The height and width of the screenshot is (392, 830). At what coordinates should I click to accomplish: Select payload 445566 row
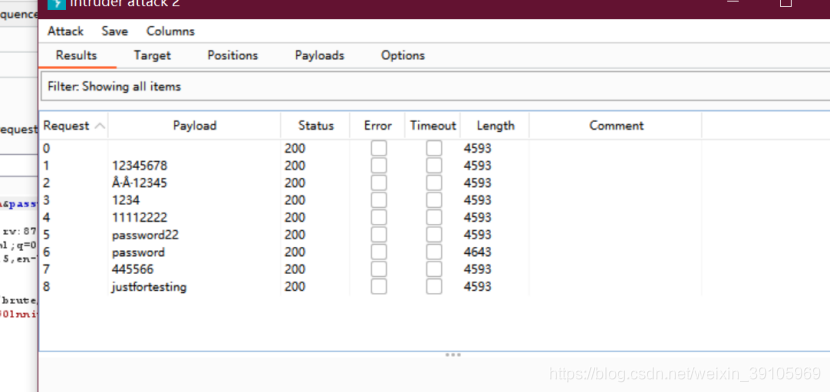tap(132, 269)
